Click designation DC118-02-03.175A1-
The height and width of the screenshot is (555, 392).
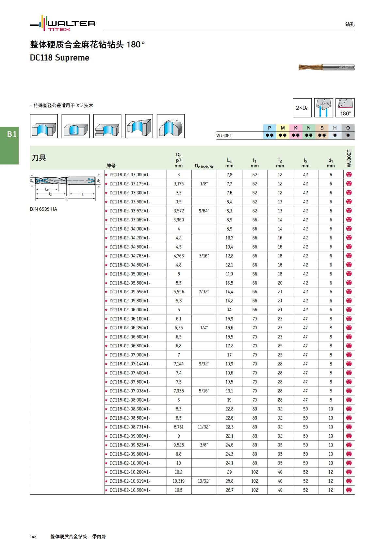point(130,184)
